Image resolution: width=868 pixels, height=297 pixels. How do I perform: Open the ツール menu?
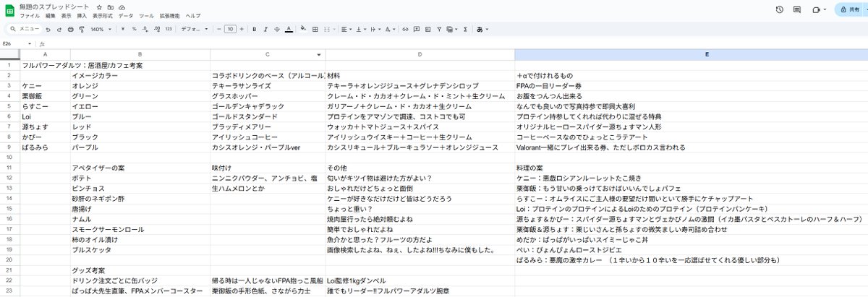[x=146, y=15]
